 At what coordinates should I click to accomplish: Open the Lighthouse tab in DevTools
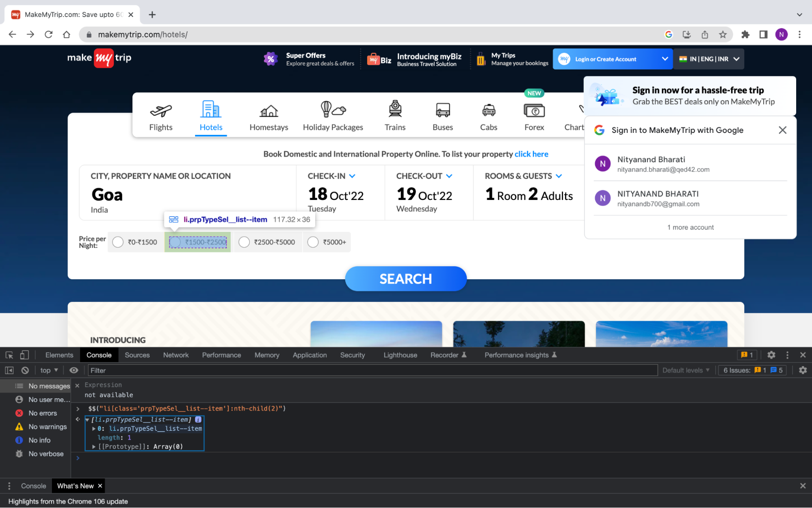(x=400, y=355)
